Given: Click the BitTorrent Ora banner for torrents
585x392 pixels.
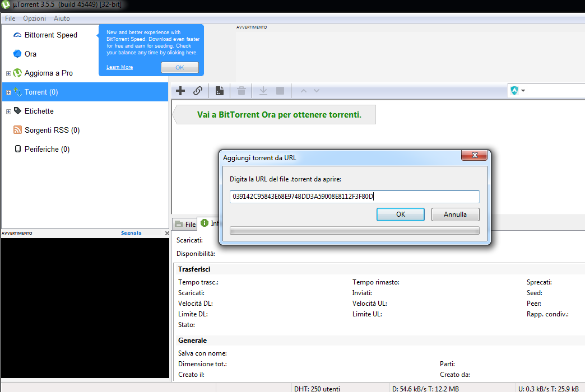Looking at the screenshot, I should pos(275,114).
